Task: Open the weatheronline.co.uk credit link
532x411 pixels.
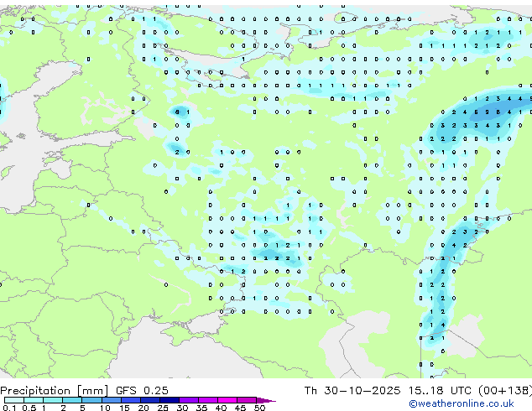Action: (462, 403)
